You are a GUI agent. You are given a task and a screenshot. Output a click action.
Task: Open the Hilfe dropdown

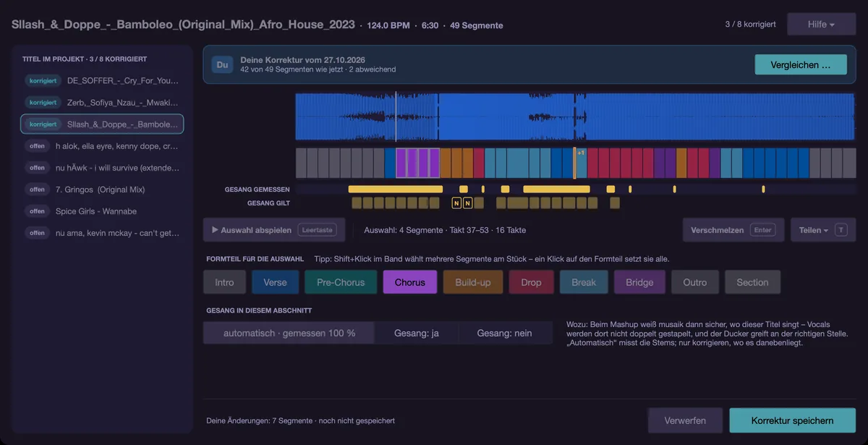(821, 25)
